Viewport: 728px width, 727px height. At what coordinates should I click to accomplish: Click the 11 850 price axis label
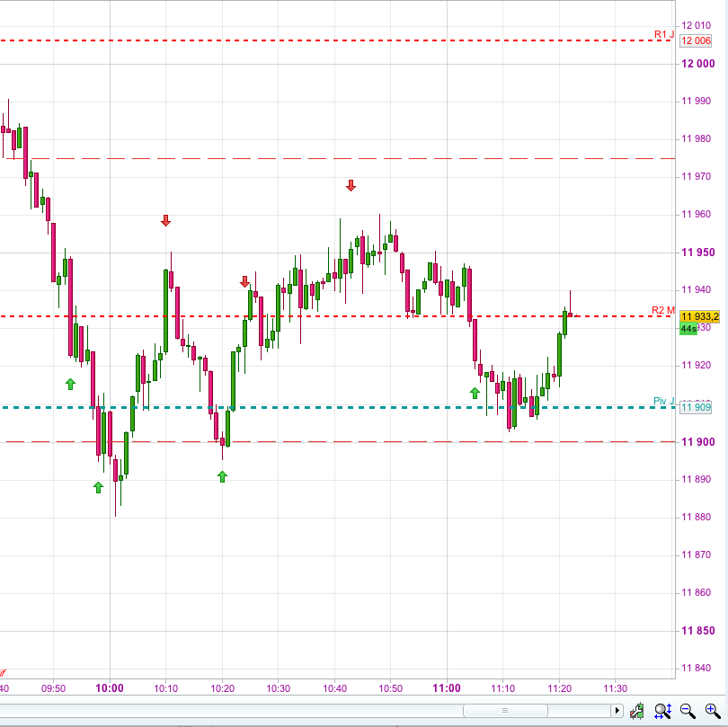coord(697,631)
